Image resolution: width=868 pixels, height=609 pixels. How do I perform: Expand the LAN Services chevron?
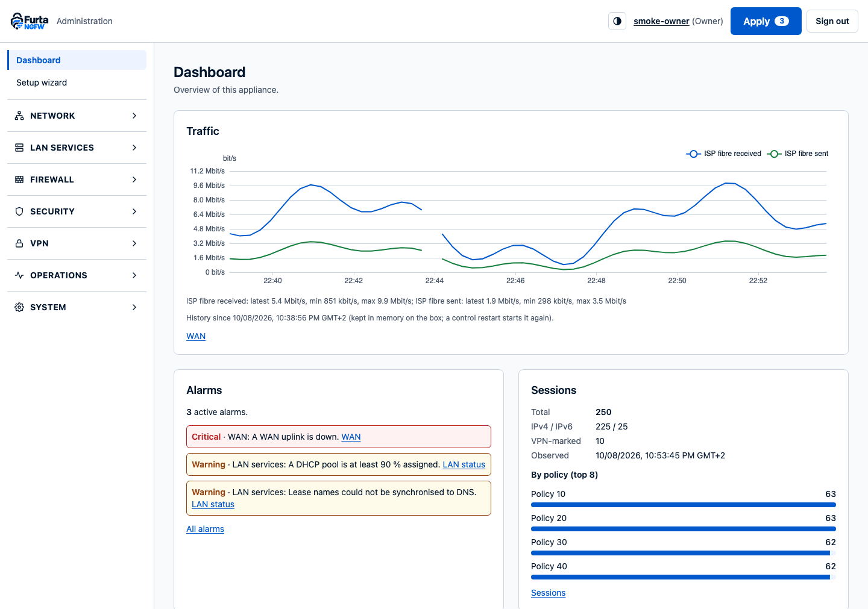coord(134,148)
